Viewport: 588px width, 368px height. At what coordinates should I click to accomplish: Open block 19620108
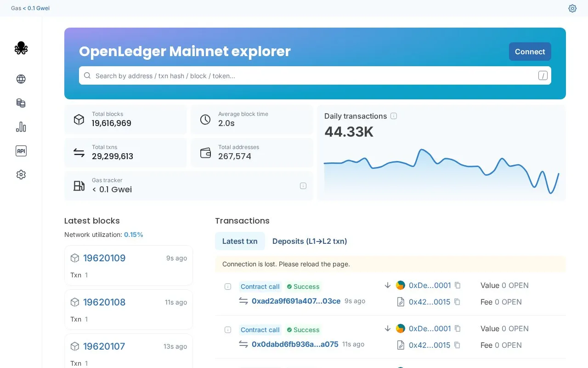[104, 302]
